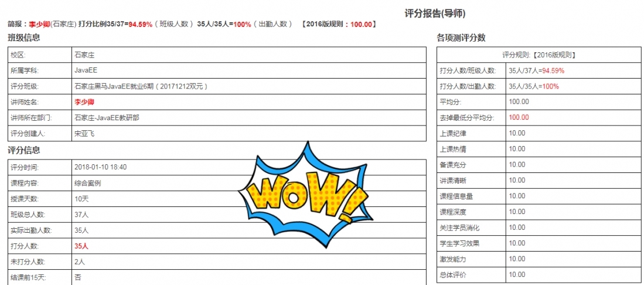Click the 各项测评分数 section heading
Image resolution: width=644 pixels, height=285 pixels.
461,38
